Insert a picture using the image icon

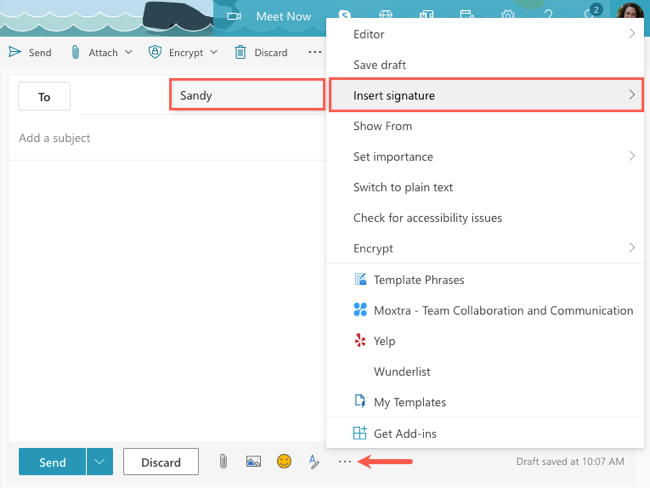point(253,462)
